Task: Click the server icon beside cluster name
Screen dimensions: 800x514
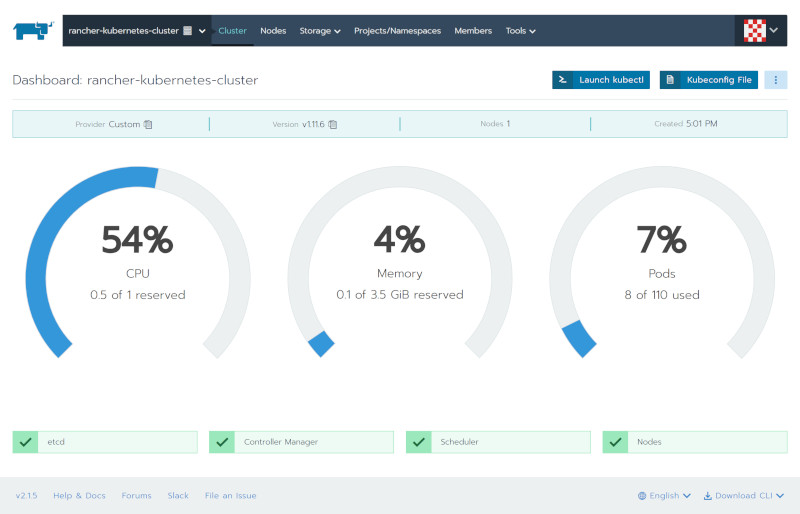Action: [188, 31]
